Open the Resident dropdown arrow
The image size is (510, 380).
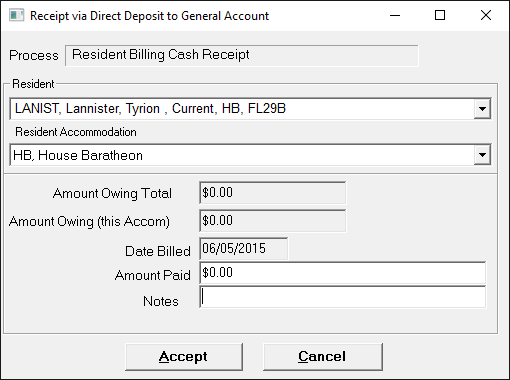pyautogui.click(x=482, y=109)
